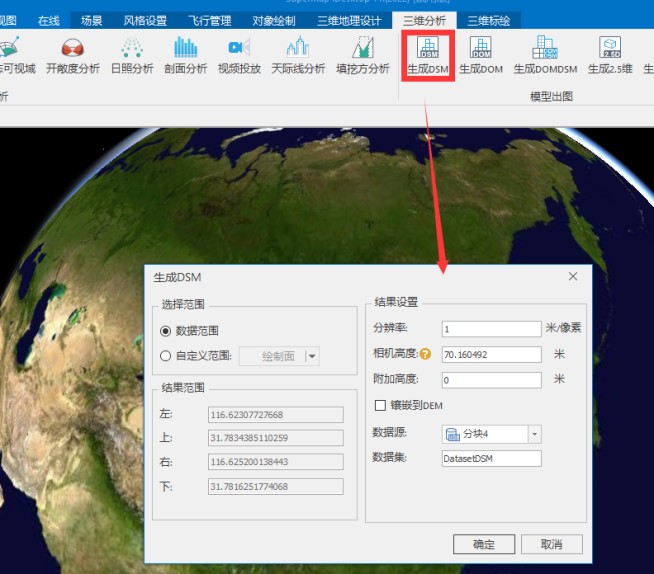Select the 数据范围 radio button
654x574 pixels.
click(166, 331)
